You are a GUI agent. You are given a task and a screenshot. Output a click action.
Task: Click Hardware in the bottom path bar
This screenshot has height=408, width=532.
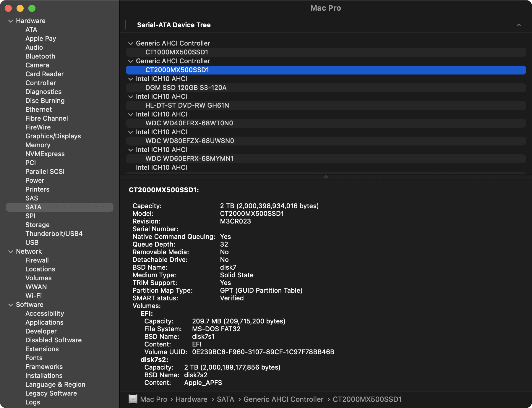click(191, 399)
